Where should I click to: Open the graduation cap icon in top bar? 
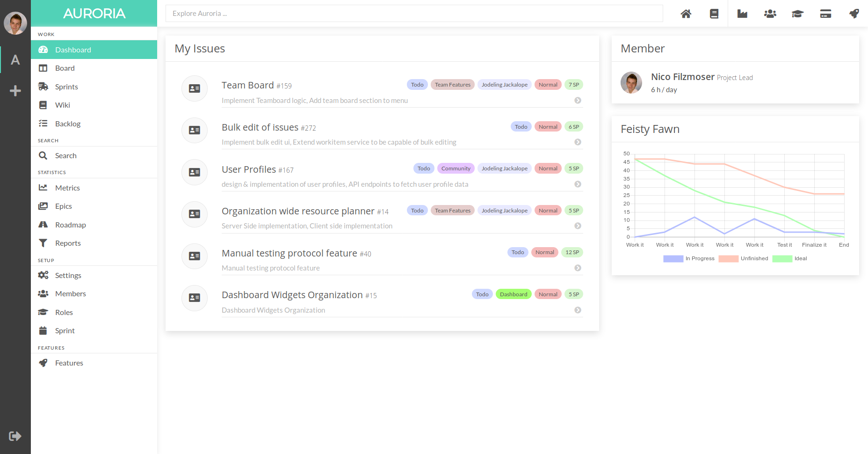click(797, 14)
